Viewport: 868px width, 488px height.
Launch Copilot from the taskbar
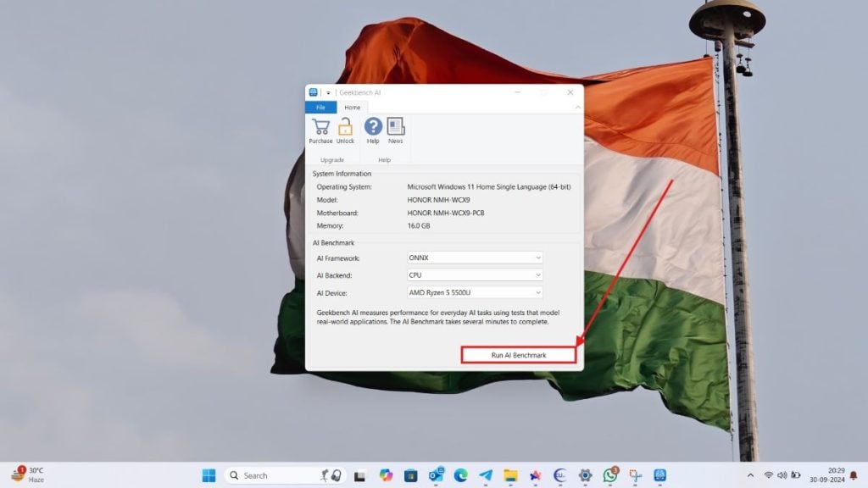coord(386,475)
